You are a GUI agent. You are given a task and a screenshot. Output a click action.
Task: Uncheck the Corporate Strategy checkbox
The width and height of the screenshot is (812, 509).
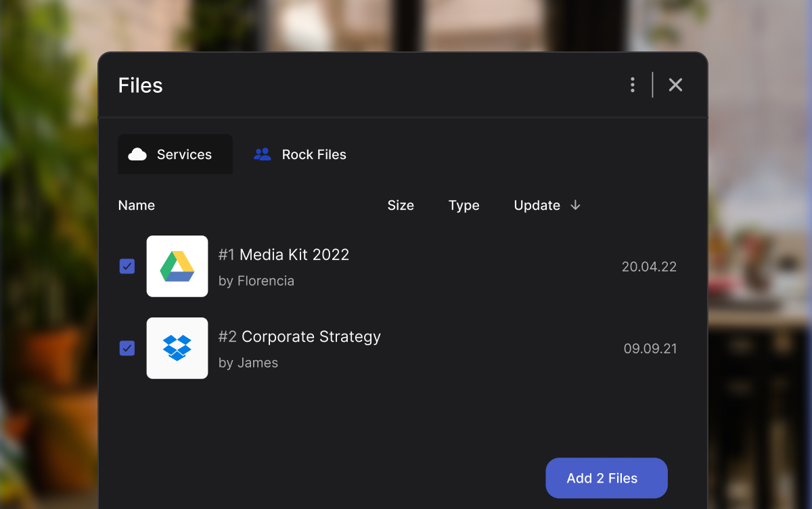[127, 348]
